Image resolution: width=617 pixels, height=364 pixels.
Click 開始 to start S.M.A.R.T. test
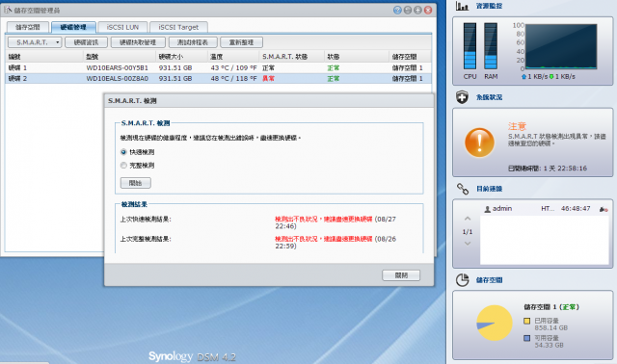tap(135, 183)
